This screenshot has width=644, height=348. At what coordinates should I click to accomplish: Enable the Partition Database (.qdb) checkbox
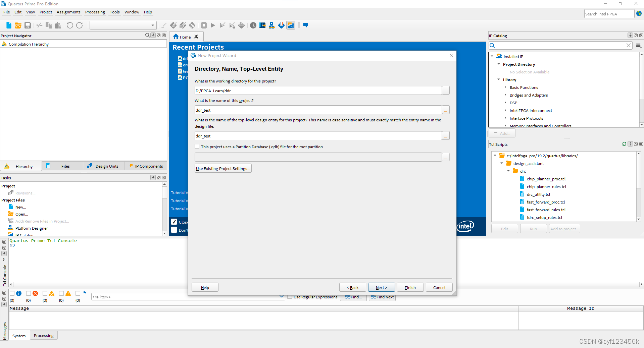pos(197,147)
